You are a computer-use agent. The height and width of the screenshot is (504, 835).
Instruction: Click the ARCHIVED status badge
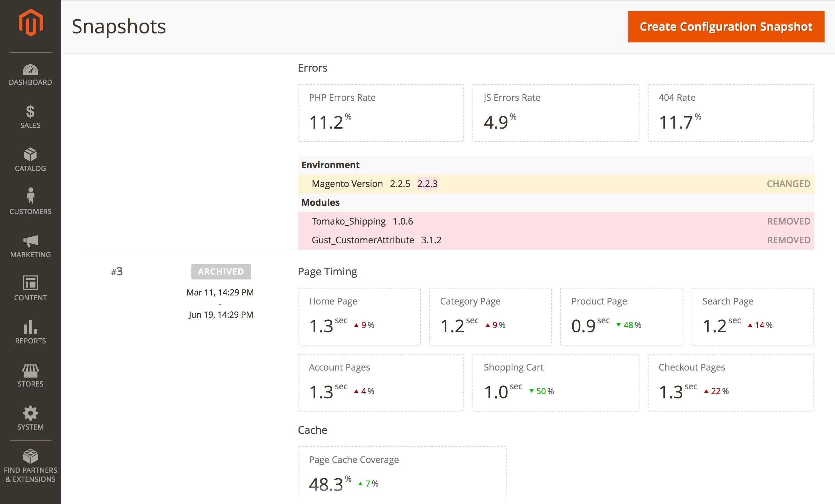[221, 271]
